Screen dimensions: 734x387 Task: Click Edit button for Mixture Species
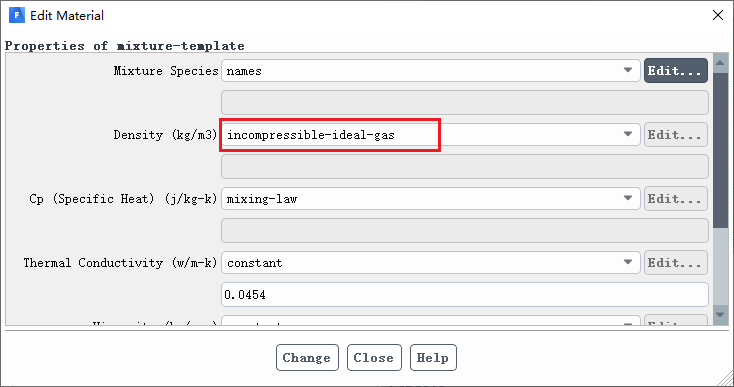[675, 71]
